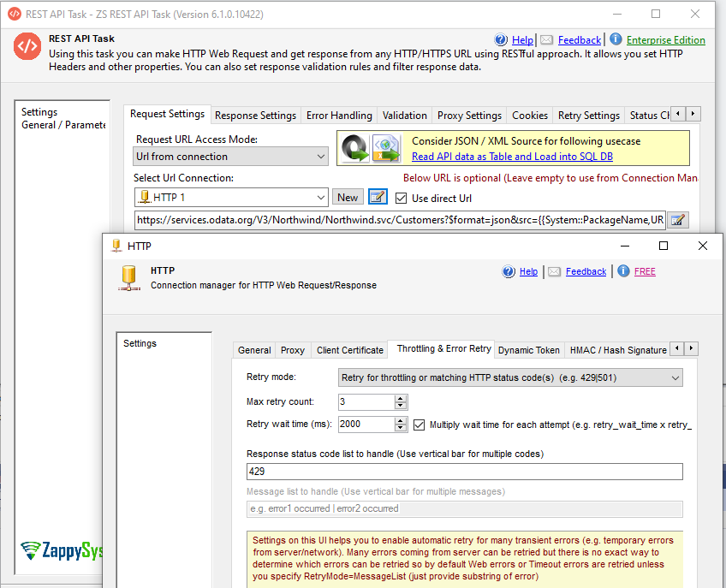Click the Response status code list field
The width and height of the screenshot is (726, 588).
[464, 472]
